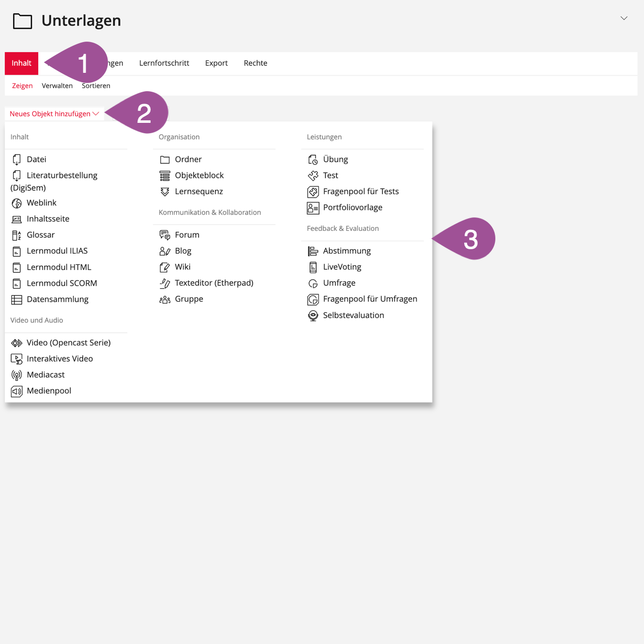Switch to the Lernfortschritt tab

click(164, 63)
